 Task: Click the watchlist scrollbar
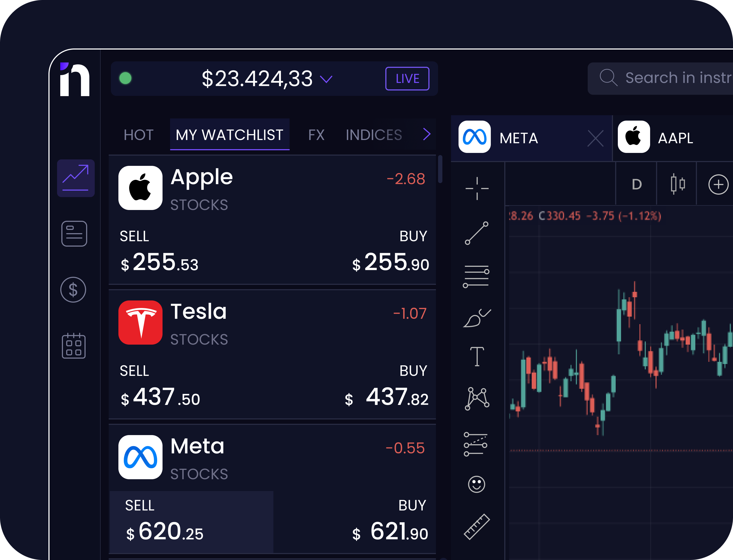[440, 169]
